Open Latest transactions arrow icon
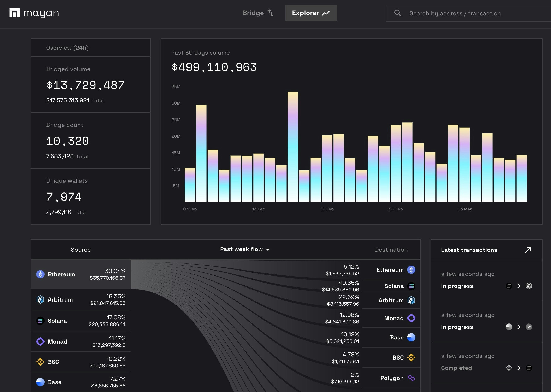551x392 pixels. tap(528, 250)
